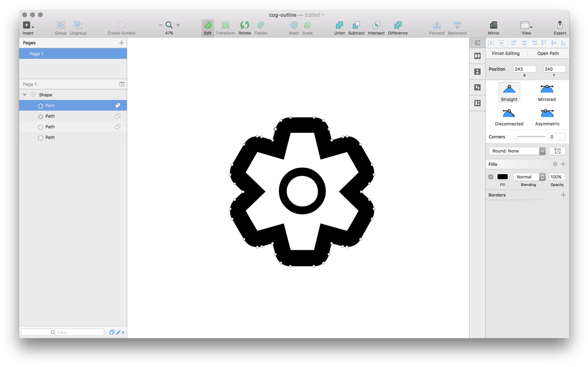Collapse the pages list via Page 1 header icon

pyautogui.click(x=121, y=84)
